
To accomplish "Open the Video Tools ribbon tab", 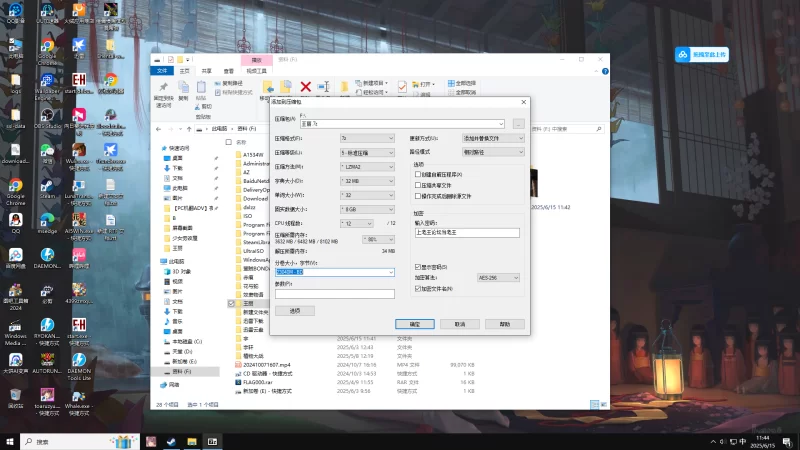I will [257, 71].
